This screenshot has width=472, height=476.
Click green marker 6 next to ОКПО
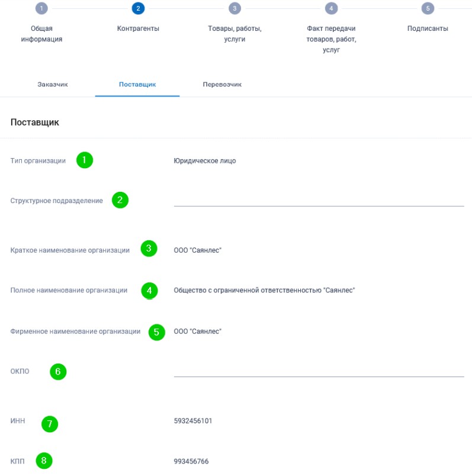(58, 372)
